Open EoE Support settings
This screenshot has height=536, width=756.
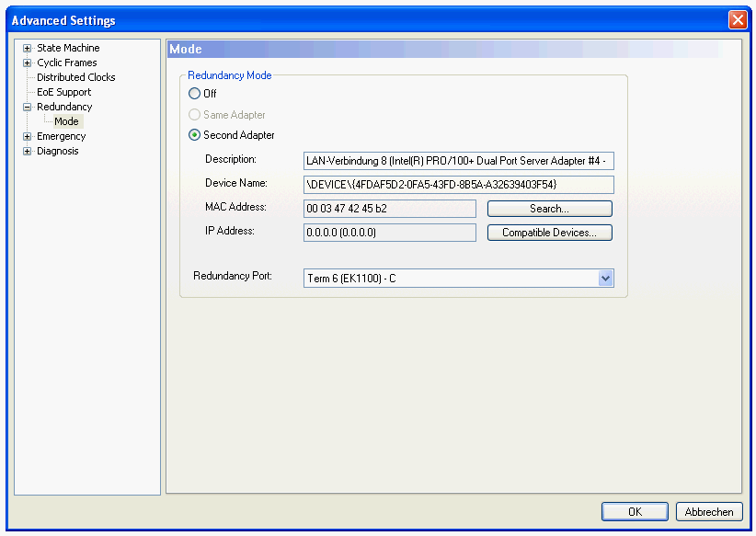63,92
